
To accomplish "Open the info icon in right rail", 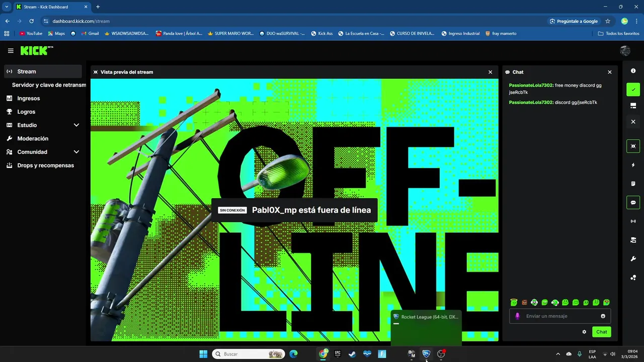I will click(633, 71).
